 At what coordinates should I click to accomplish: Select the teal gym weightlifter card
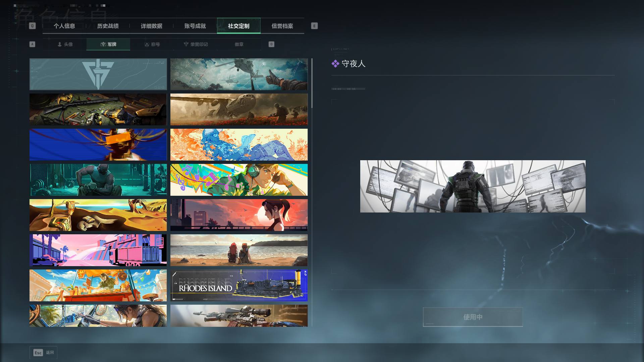click(x=98, y=180)
